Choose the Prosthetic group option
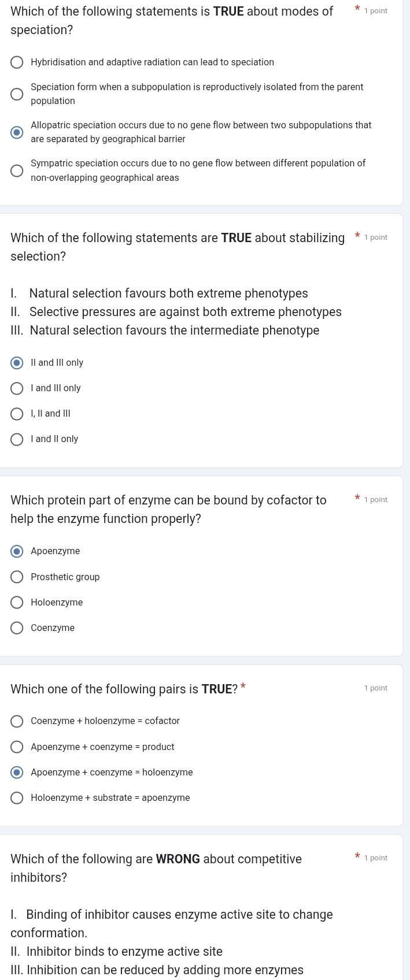The image size is (410, 980). tap(17, 577)
